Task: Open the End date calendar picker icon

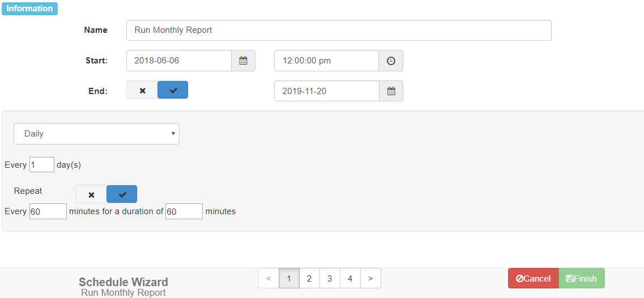Action: pos(391,91)
